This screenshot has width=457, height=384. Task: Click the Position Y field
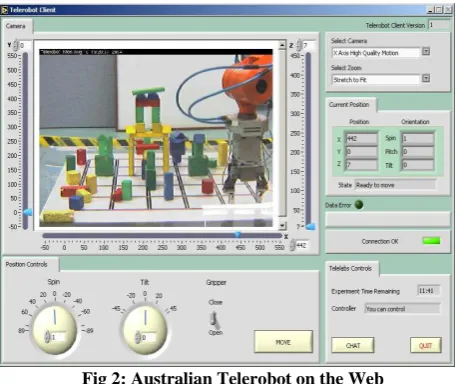point(361,151)
